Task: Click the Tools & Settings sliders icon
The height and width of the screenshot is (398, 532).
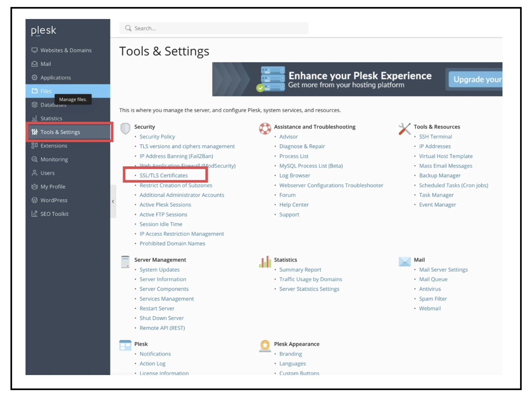Action: [x=35, y=132]
